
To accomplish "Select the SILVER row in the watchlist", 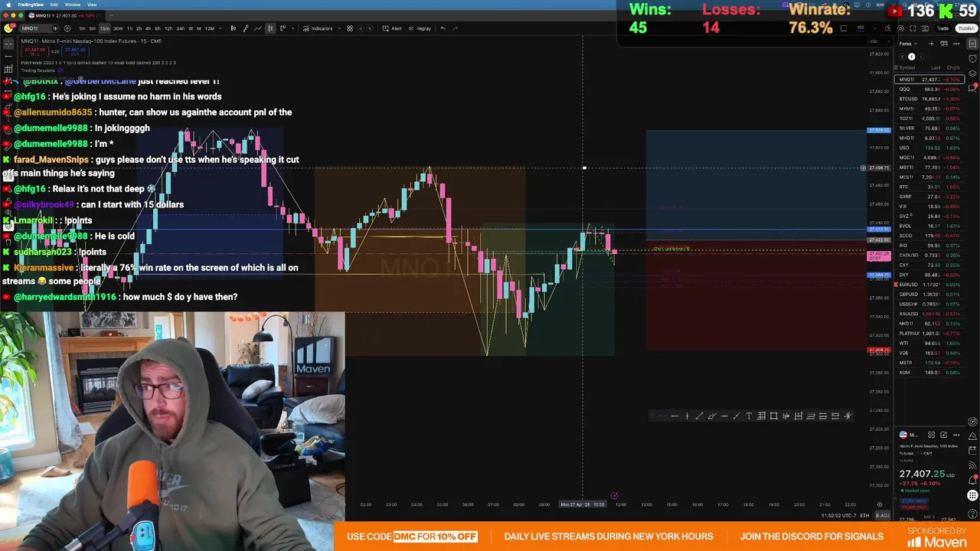I will click(x=930, y=128).
